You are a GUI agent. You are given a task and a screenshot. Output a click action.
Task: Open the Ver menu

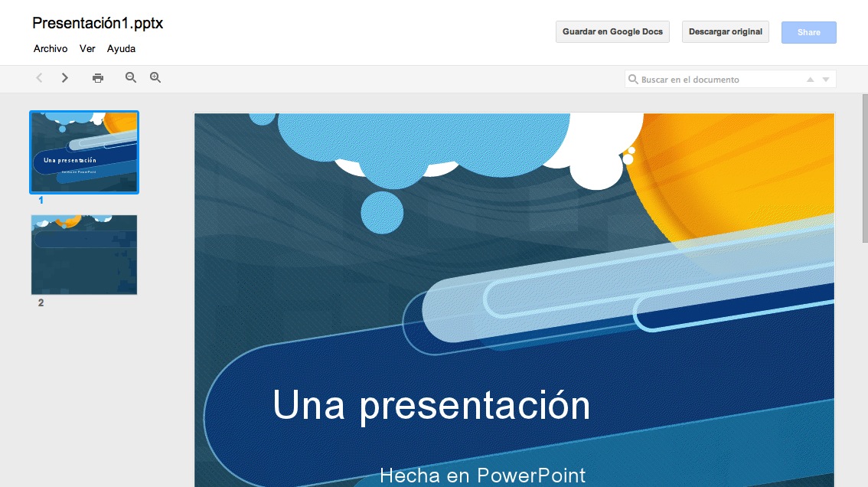click(x=87, y=49)
